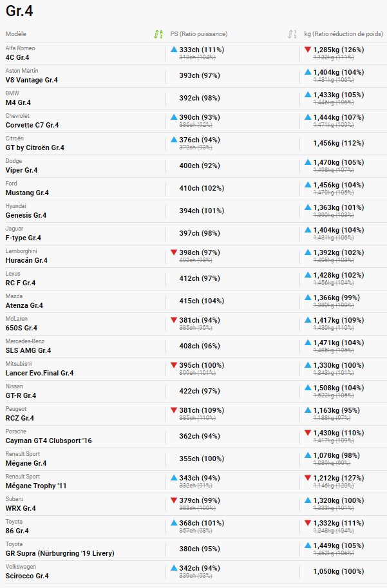Open the Cayman GT4 Clubsport '16 entry

coord(48,441)
